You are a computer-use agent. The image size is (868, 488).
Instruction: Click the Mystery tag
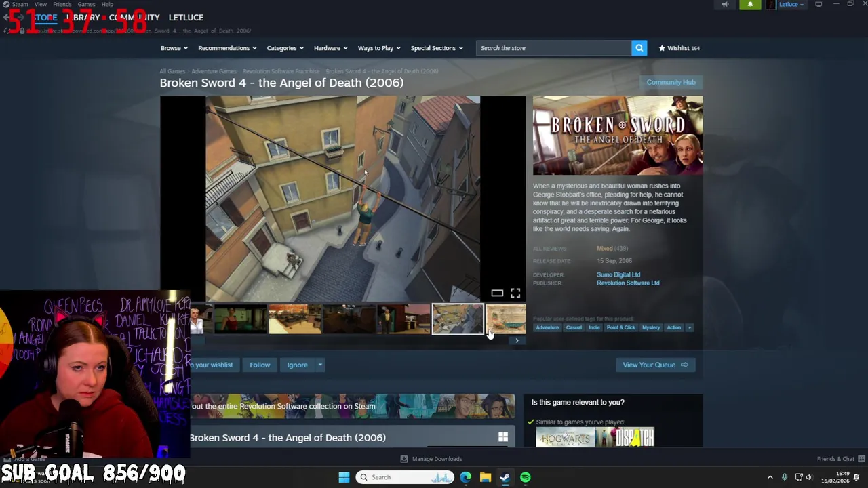pyautogui.click(x=651, y=327)
